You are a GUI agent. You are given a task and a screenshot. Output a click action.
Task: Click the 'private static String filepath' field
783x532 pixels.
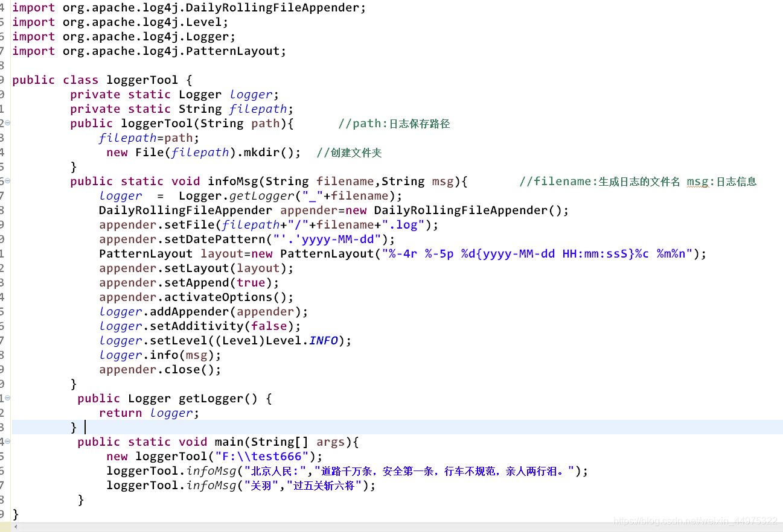point(182,109)
